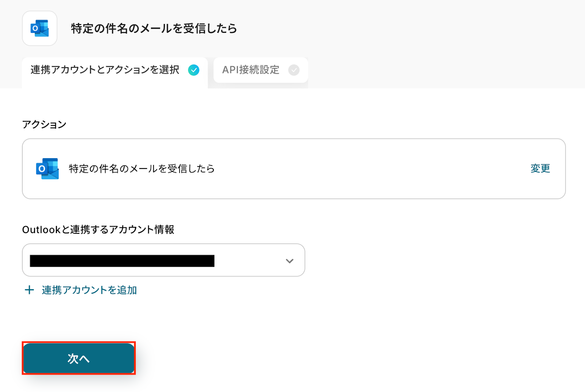The height and width of the screenshot is (392, 585).
Task: Click the action name text in the card
Action: pyautogui.click(x=141, y=168)
